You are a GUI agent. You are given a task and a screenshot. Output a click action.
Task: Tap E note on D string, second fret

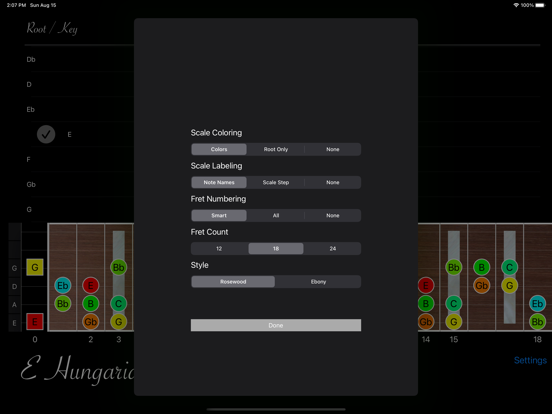coord(90,285)
